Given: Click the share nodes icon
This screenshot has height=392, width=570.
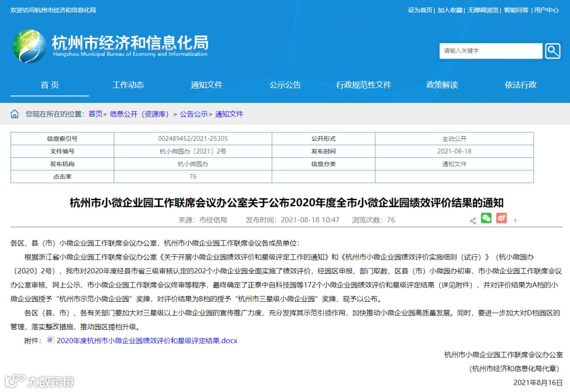Looking at the screenshot, I should click(473, 221).
